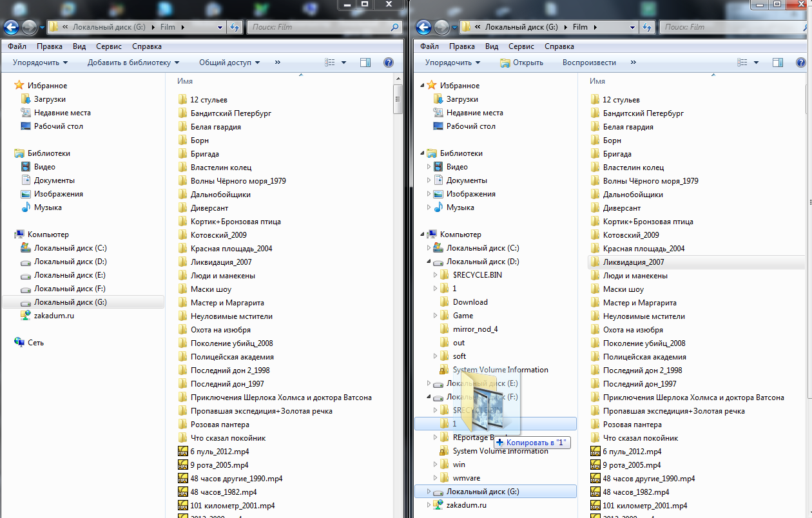Open address history dropdown in left window
812x518 pixels.
(220, 27)
